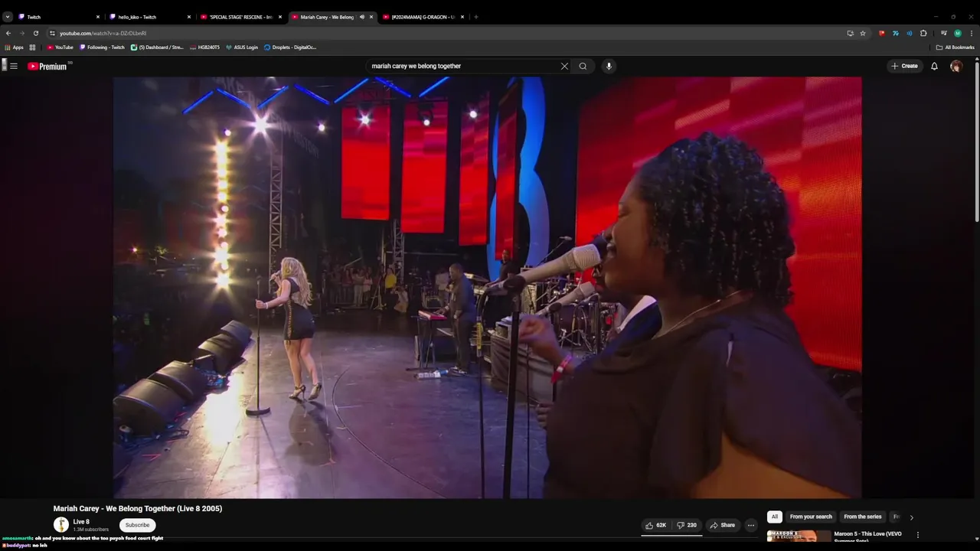Open more actions three-dot menu beside Share
980x551 pixels.
[x=751, y=525]
